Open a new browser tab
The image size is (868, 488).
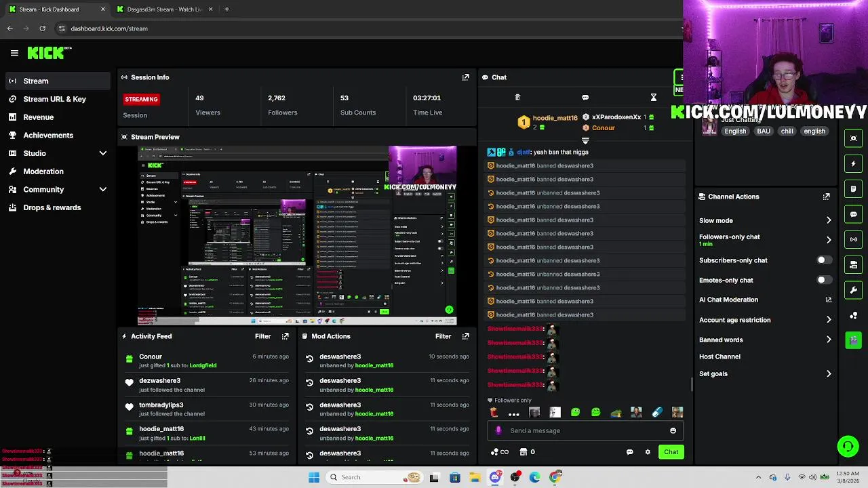[x=226, y=9]
